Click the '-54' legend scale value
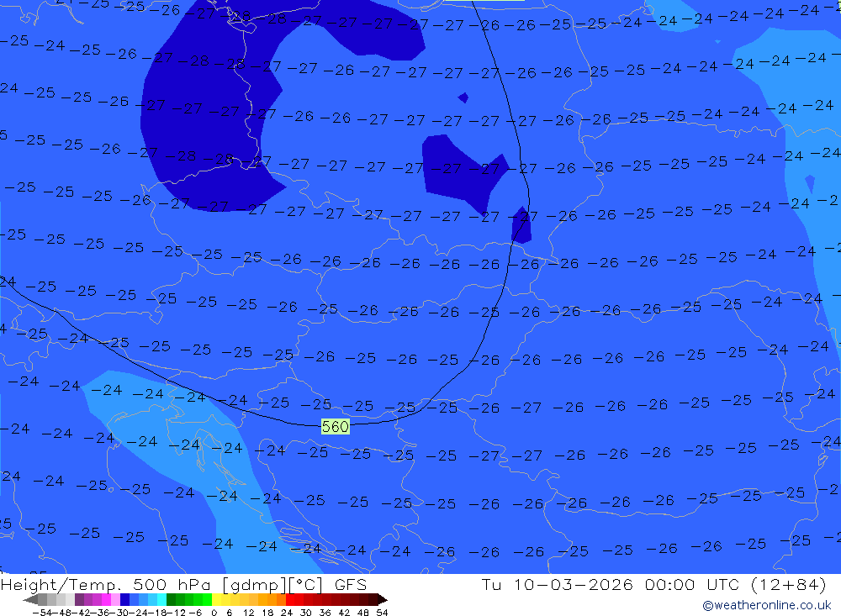This screenshot has height=616, width=841. (42, 613)
